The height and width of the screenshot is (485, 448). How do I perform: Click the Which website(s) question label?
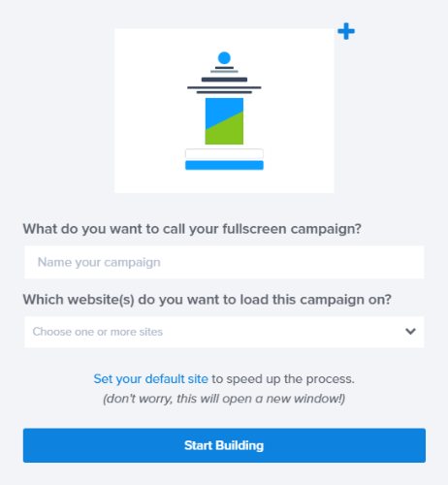tap(207, 300)
